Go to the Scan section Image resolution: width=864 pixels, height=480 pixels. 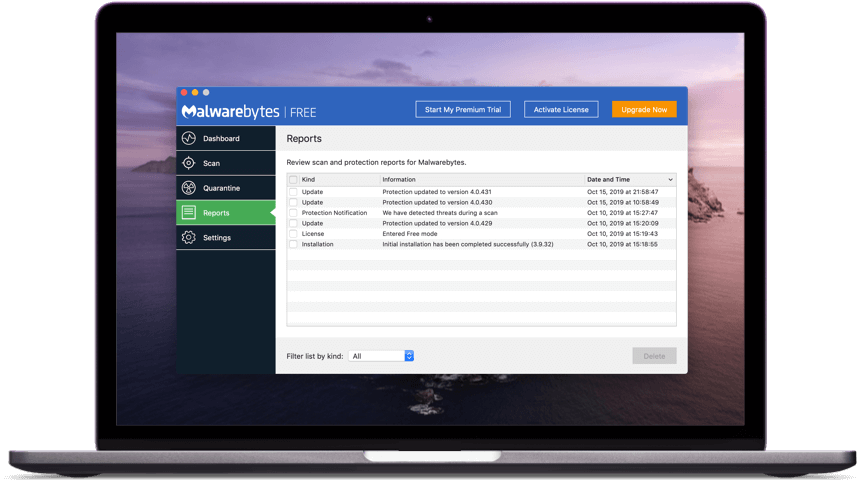pos(226,163)
